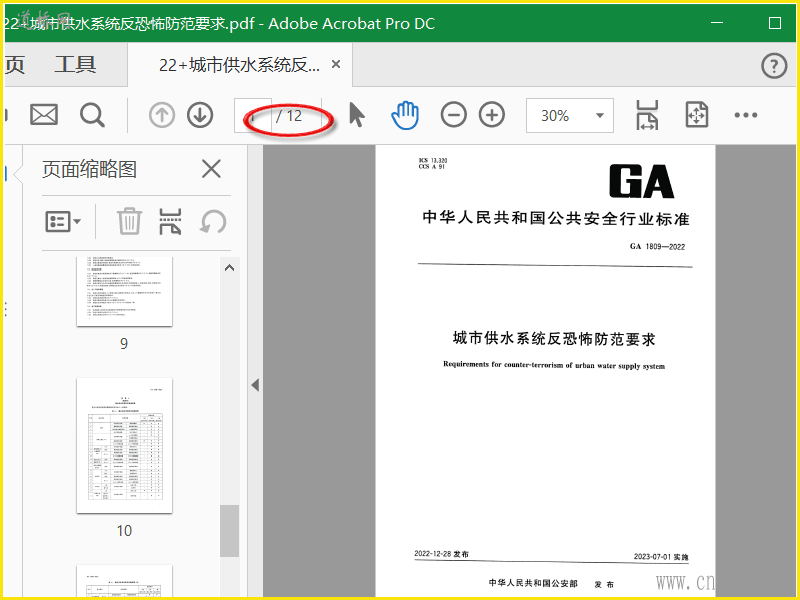Click the 中华人民共和国公共安全行业标准 heading
Image resolution: width=800 pixels, height=600 pixels.
556,218
